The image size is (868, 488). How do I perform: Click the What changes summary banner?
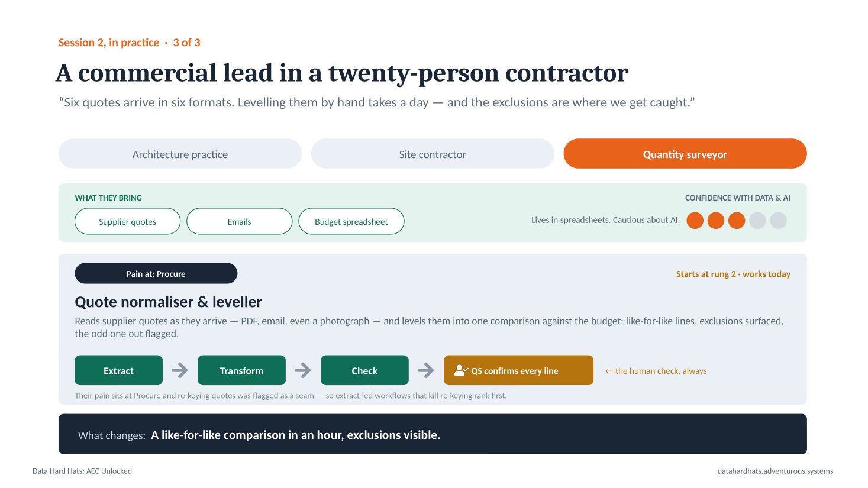(433, 434)
